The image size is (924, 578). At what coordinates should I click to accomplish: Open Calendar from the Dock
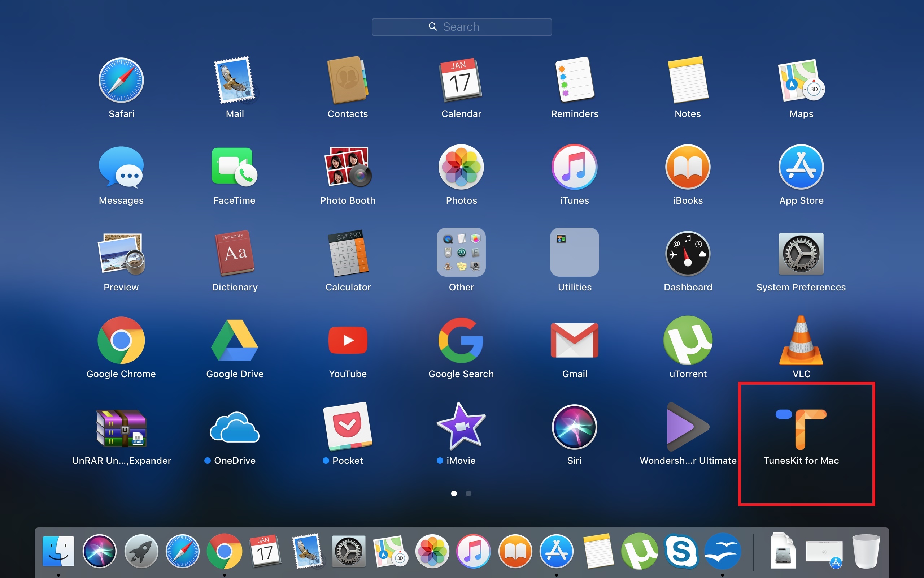[265, 551]
